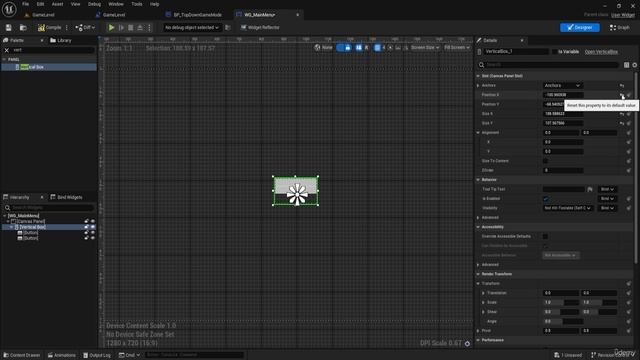This screenshot has height=360, width=640.
Task: Switch to the Library tab
Action: click(61, 40)
